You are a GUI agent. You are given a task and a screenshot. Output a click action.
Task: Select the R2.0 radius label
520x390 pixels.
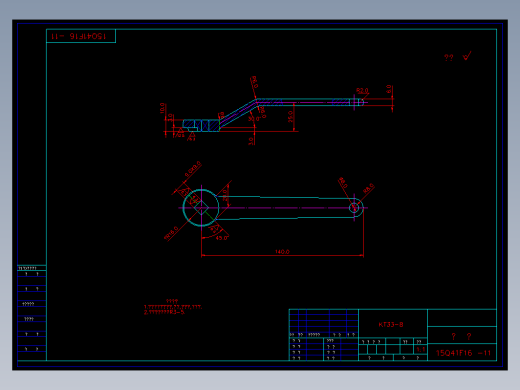click(362, 91)
